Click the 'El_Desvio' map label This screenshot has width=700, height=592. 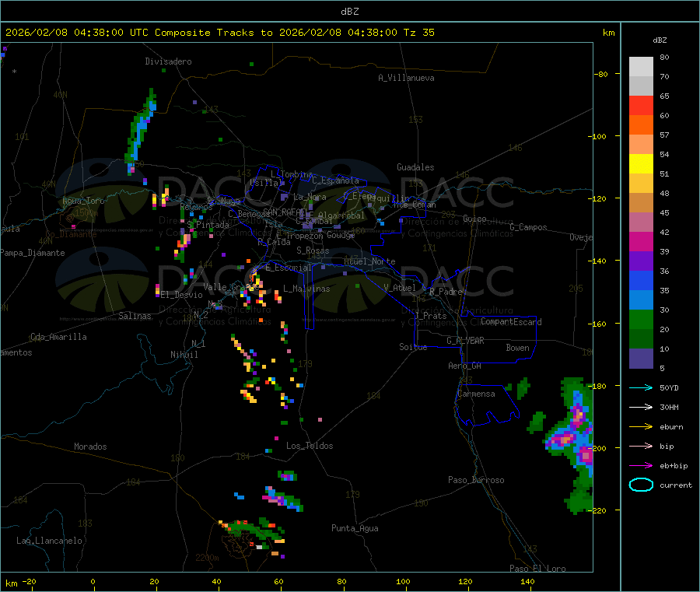pyautogui.click(x=181, y=295)
